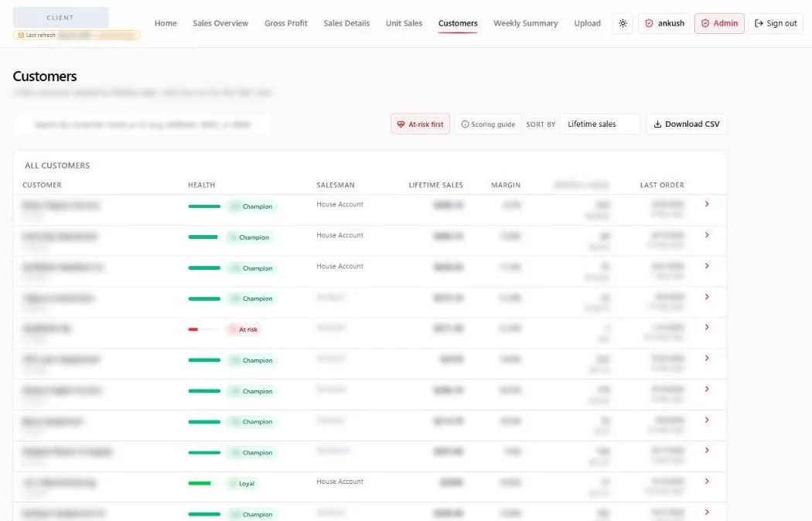Click the CUSTOMER column header
This screenshot has height=521, width=812.
[42, 185]
